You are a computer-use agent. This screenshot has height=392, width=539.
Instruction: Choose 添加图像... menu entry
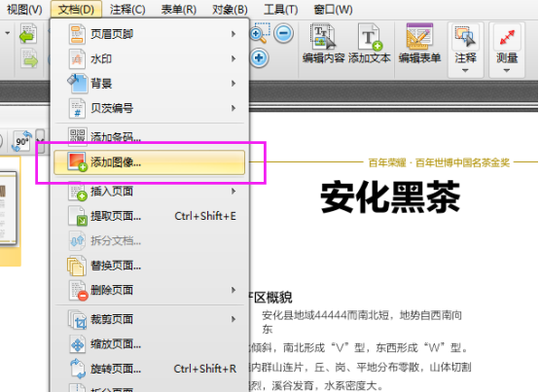pyautogui.click(x=150, y=162)
